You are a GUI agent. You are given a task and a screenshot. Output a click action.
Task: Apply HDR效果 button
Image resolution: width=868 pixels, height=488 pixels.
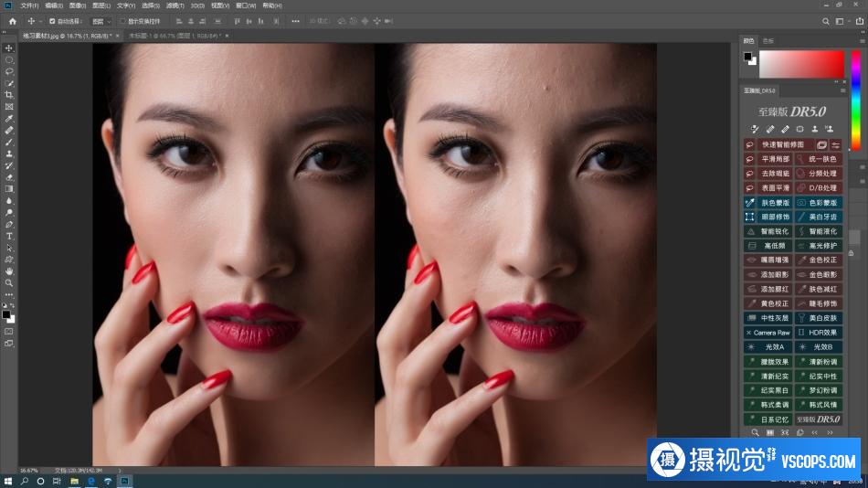tap(819, 333)
